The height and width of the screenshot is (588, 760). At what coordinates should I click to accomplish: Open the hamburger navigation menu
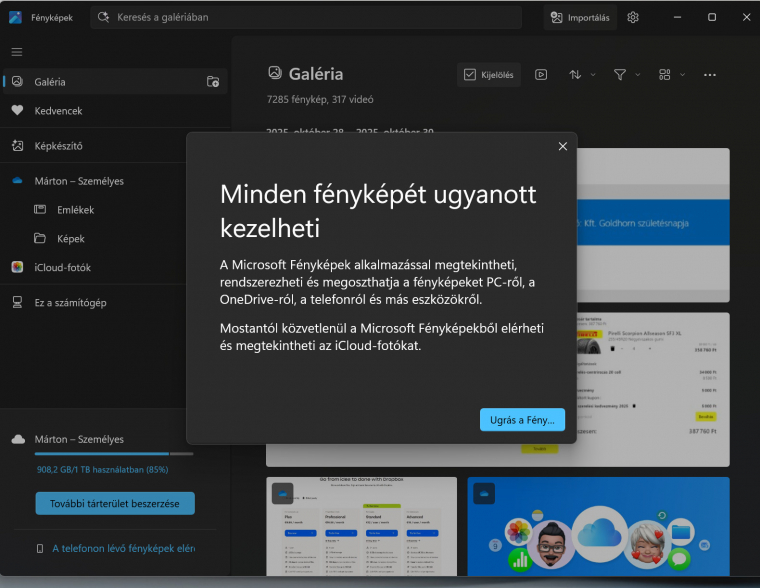coord(17,52)
